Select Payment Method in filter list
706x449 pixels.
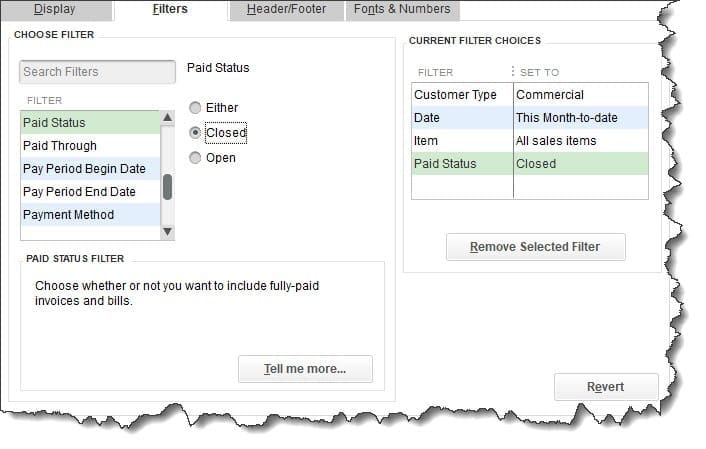tap(68, 215)
